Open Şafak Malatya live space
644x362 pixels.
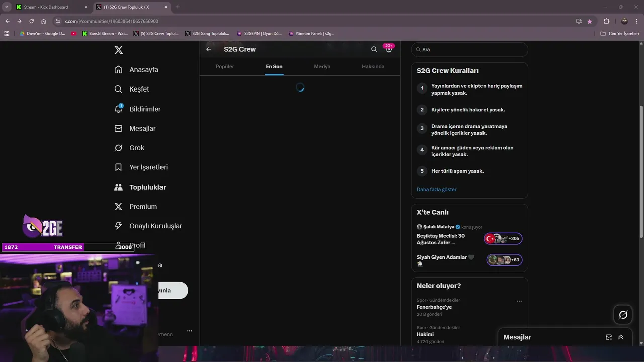point(469,235)
